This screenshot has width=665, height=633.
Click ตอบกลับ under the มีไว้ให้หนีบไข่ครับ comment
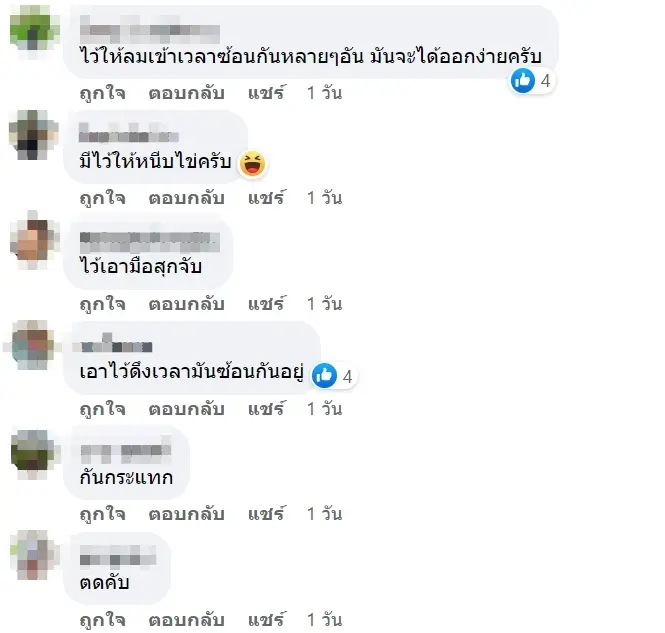186,198
